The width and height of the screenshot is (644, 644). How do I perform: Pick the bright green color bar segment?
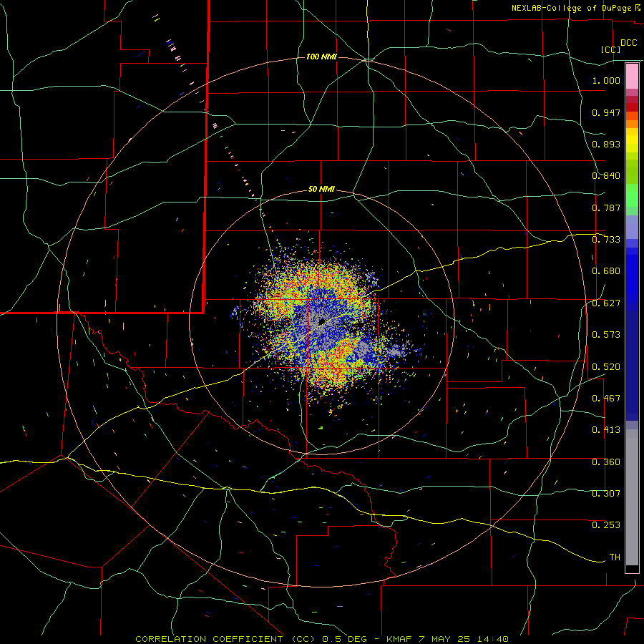[x=632, y=195]
